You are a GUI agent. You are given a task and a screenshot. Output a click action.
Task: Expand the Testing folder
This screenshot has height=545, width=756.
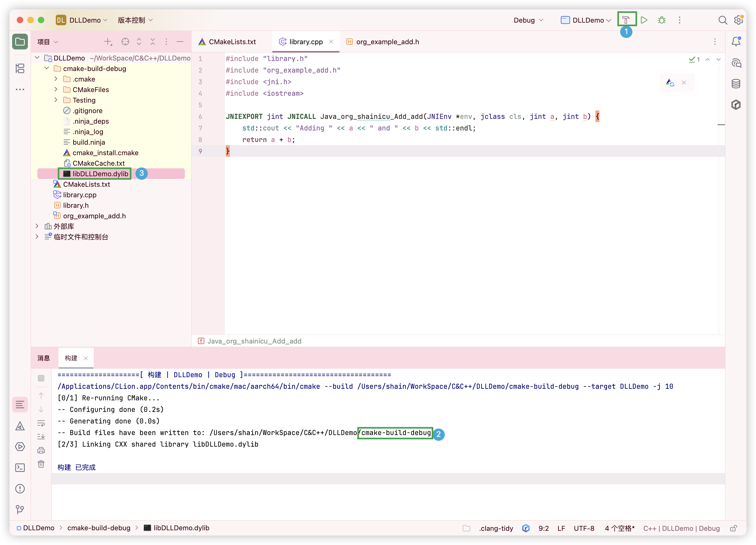(56, 100)
